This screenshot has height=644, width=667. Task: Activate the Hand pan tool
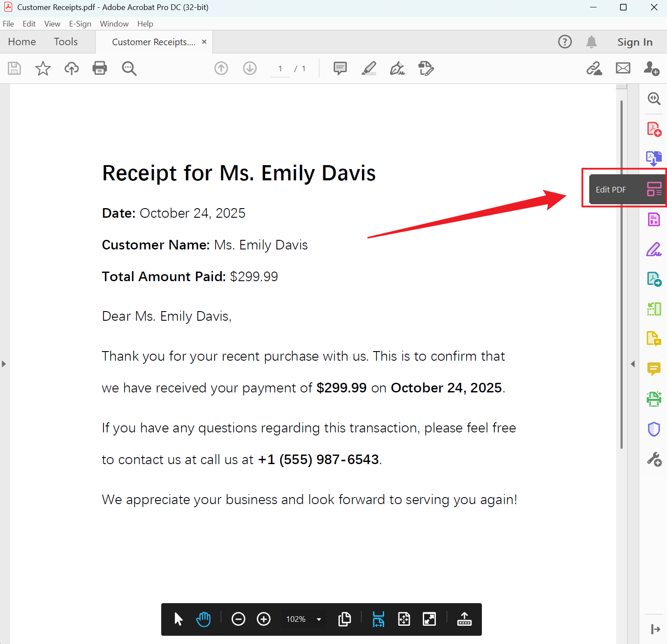[x=203, y=619]
